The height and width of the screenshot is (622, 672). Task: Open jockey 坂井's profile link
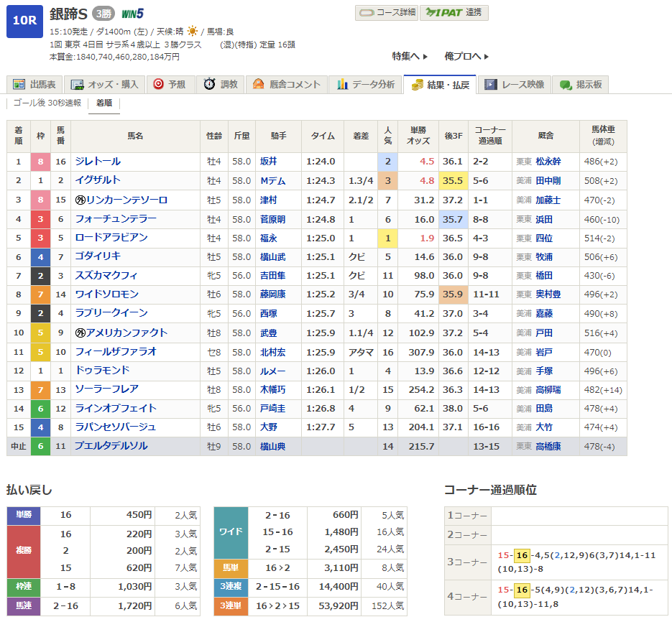click(x=267, y=162)
